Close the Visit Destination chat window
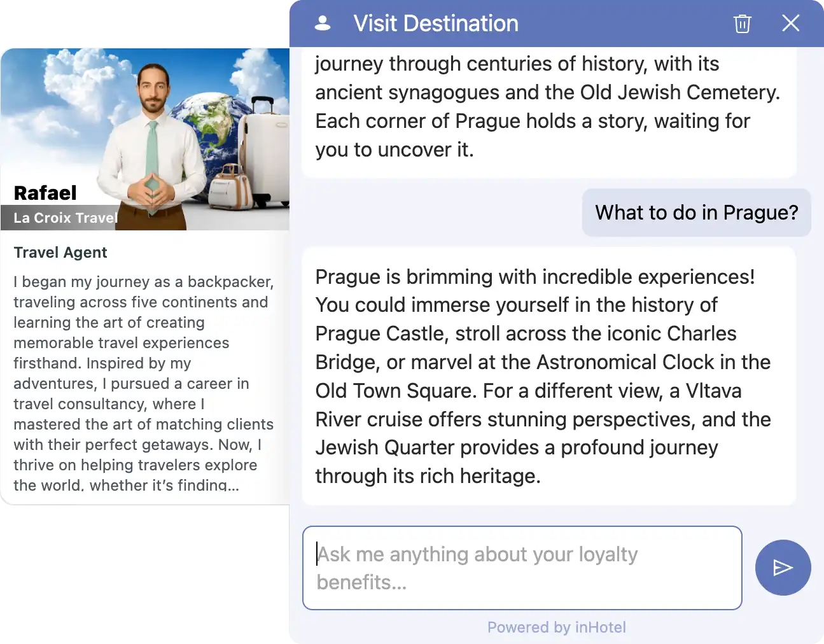This screenshot has height=644, width=824. 791,23
